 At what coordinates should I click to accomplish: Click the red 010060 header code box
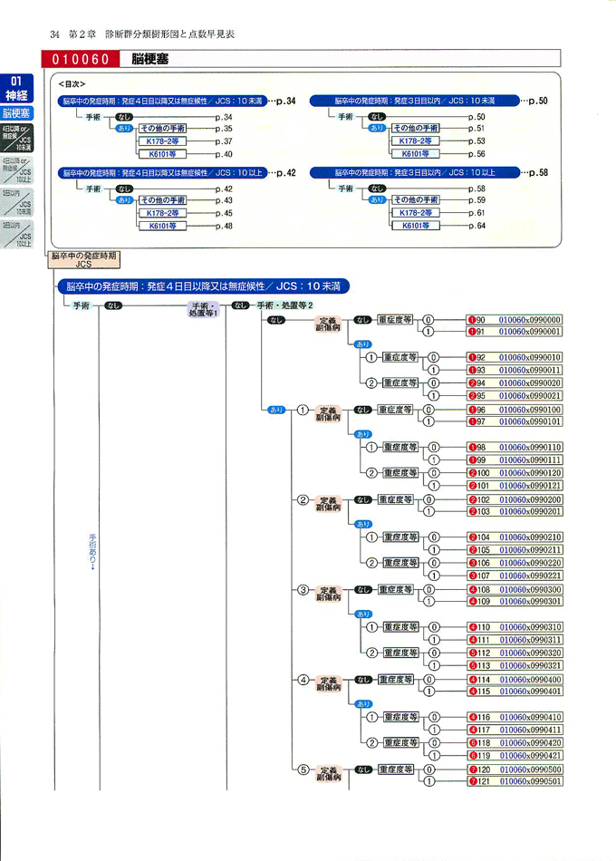pos(81,60)
